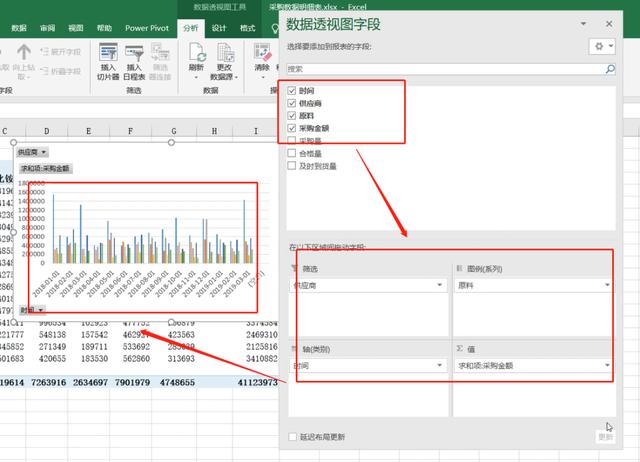
Task: Open the 原料 dropdown in Legend area
Action: tap(607, 285)
